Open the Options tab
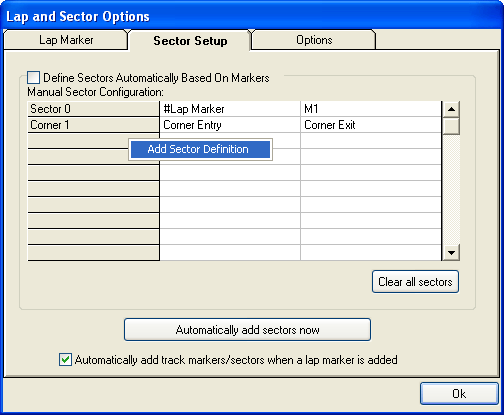Image resolution: width=504 pixels, height=415 pixels. click(x=314, y=40)
